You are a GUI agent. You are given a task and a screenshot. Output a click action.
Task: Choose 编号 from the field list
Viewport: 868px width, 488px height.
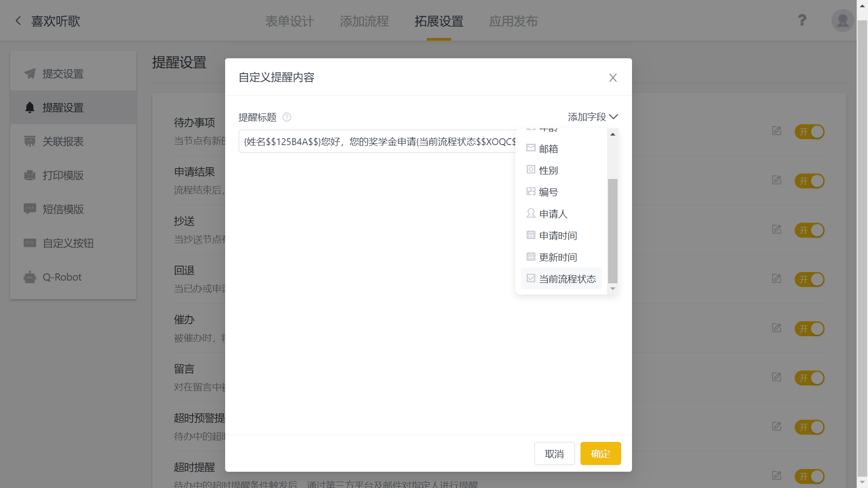coord(561,192)
